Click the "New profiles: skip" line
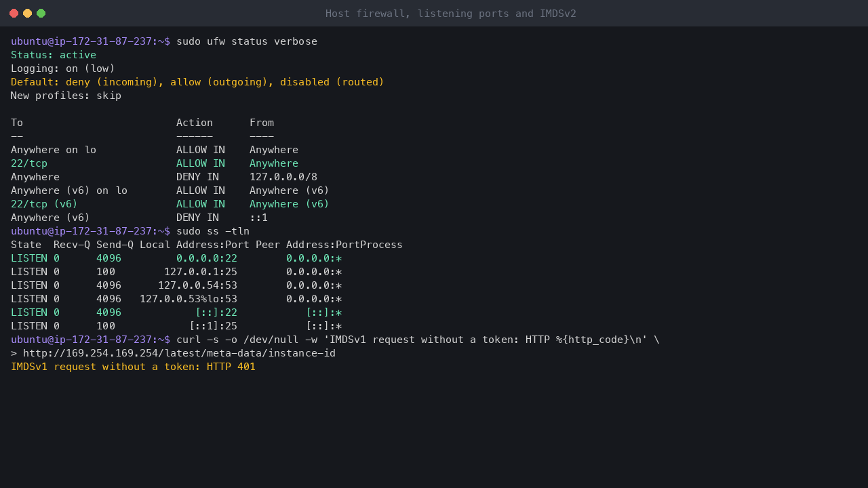Screen dimensions: 868x488 pyautogui.click(x=66, y=96)
